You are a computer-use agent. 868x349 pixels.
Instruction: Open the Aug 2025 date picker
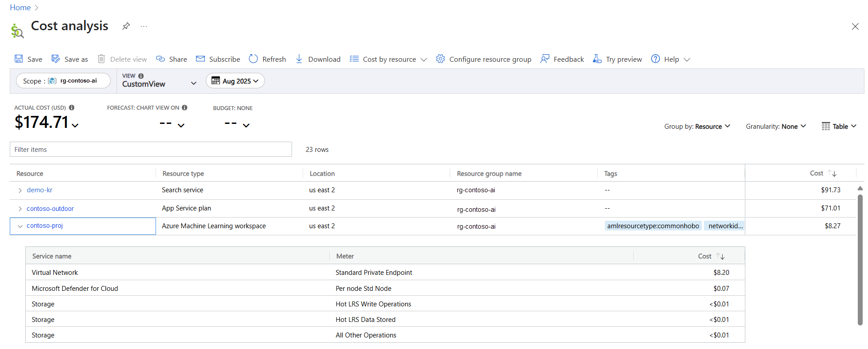235,81
